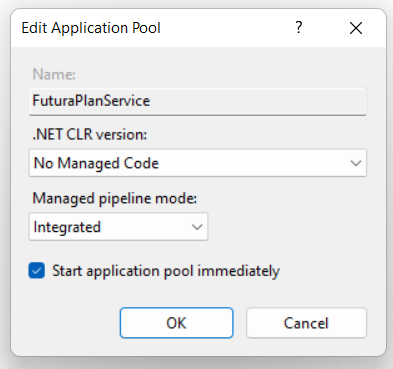Click the question mark help icon

tap(299, 28)
